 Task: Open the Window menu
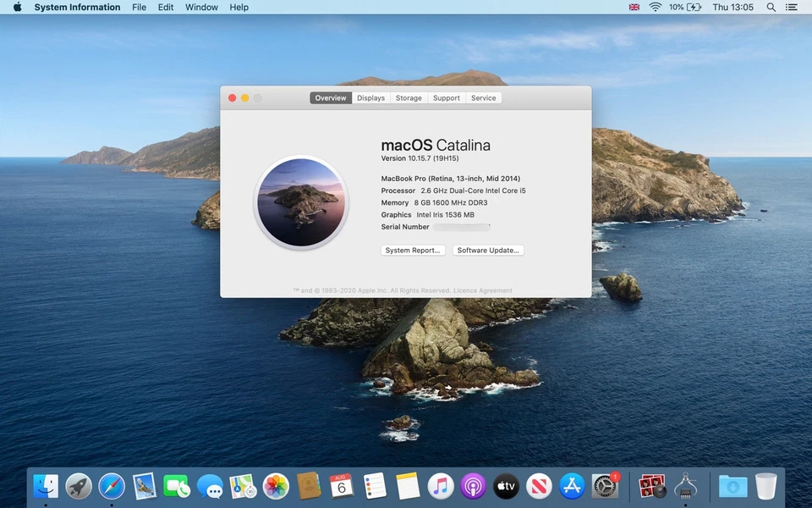201,8
